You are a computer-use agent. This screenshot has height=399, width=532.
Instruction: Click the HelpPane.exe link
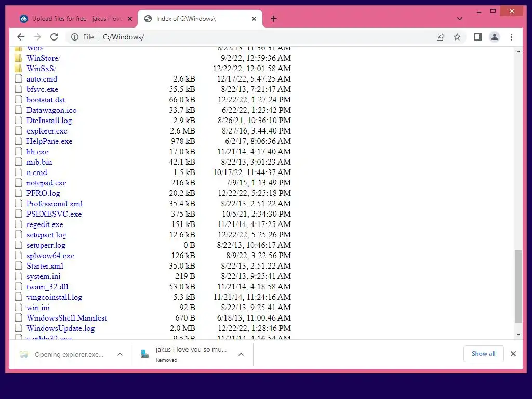(49, 141)
